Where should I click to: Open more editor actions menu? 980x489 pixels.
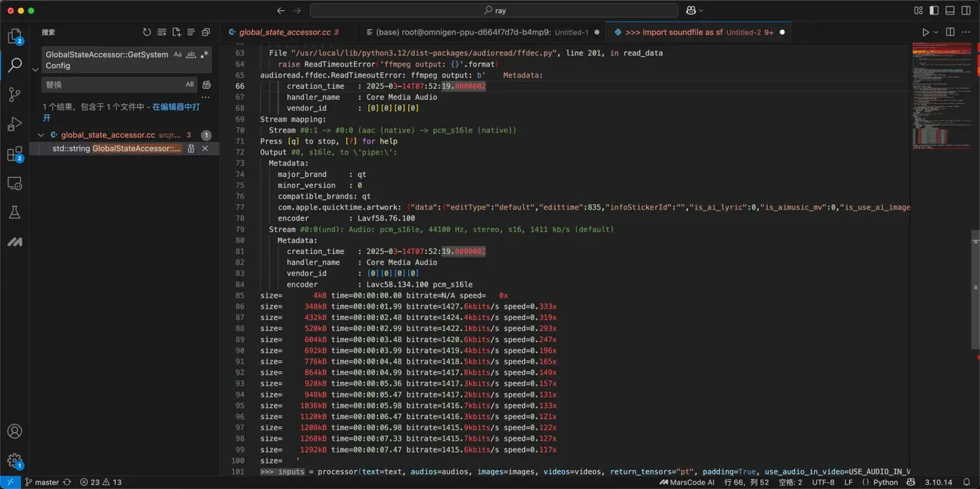pos(966,32)
